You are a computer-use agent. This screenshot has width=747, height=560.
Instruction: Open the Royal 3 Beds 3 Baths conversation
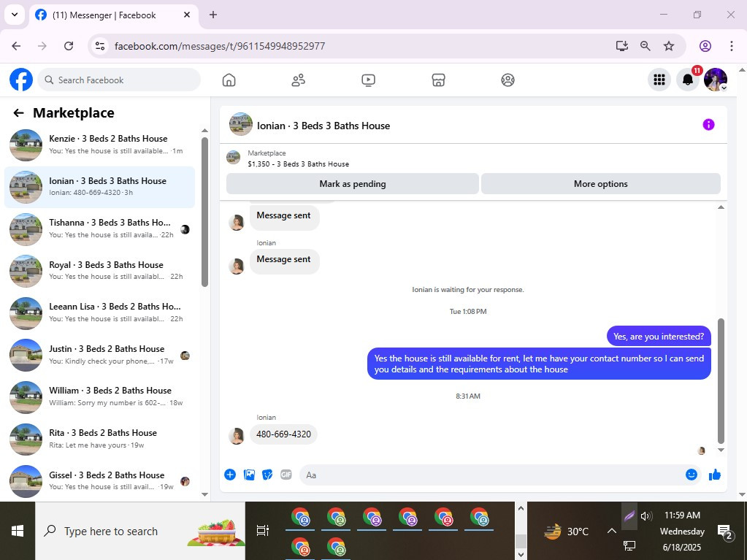pyautogui.click(x=99, y=270)
